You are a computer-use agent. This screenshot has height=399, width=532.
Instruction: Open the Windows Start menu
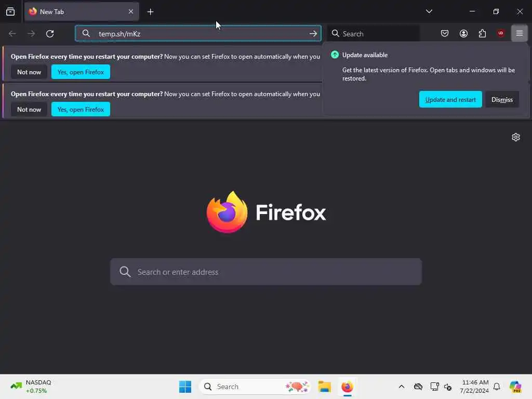[185, 387]
